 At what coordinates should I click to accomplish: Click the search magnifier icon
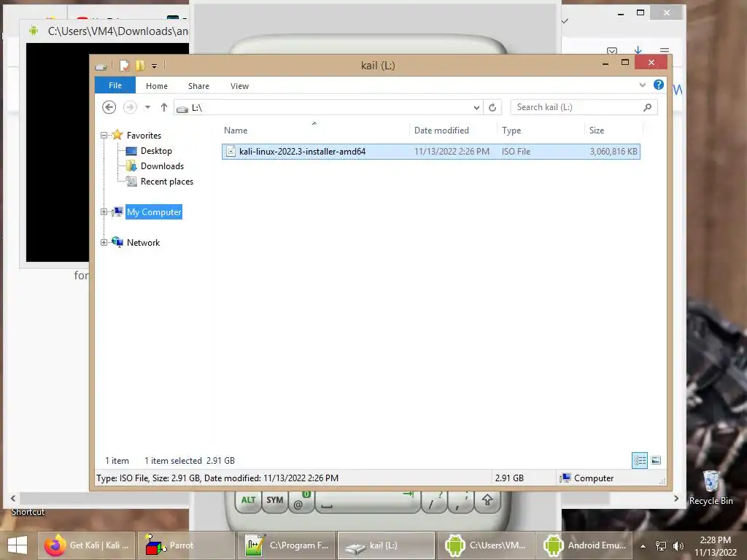(648, 108)
